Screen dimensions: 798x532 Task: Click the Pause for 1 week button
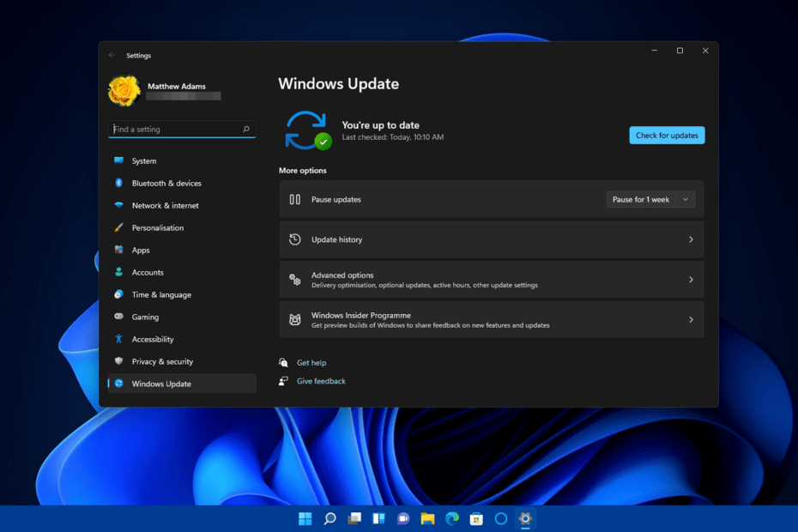pyautogui.click(x=641, y=199)
